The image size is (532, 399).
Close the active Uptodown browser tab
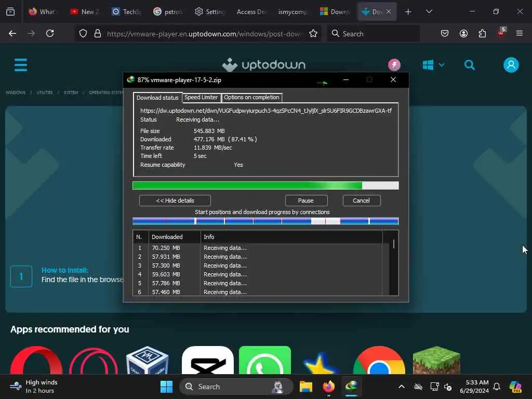click(x=389, y=11)
